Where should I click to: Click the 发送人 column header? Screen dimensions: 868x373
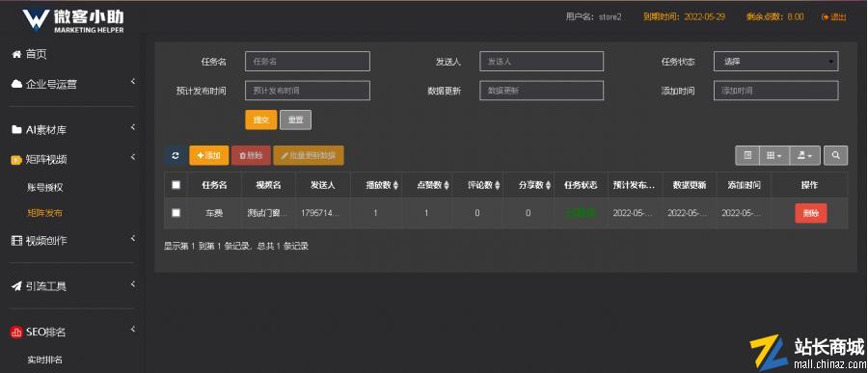pyautogui.click(x=323, y=185)
